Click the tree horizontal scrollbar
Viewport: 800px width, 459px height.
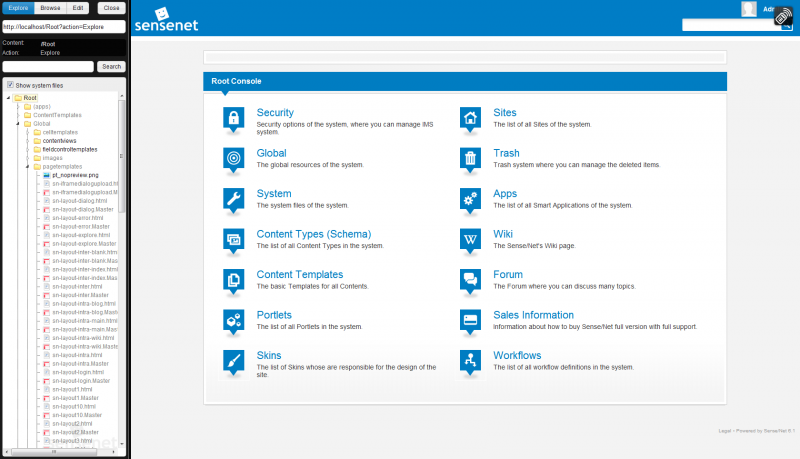point(54,452)
